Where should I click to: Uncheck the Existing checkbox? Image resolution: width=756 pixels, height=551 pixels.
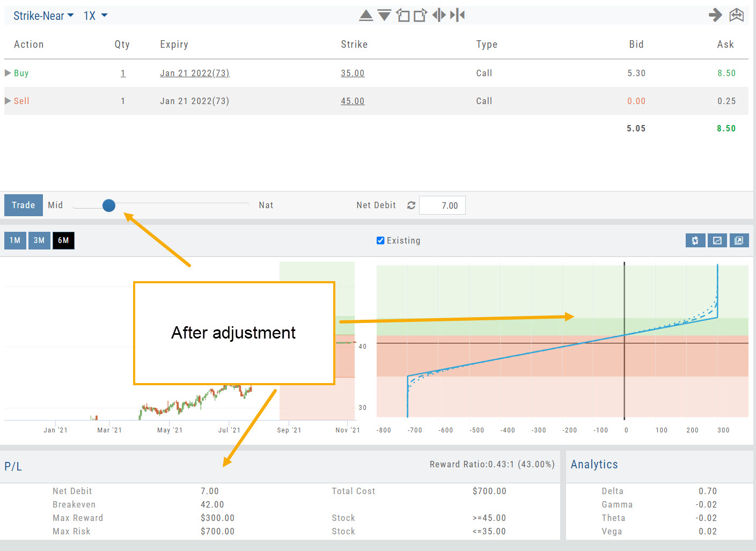tap(380, 240)
